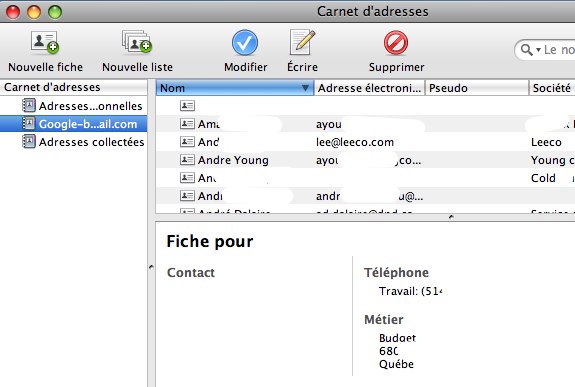Click the splitter grip between list and card
The width and height of the screenshot is (575, 387).
451,217
